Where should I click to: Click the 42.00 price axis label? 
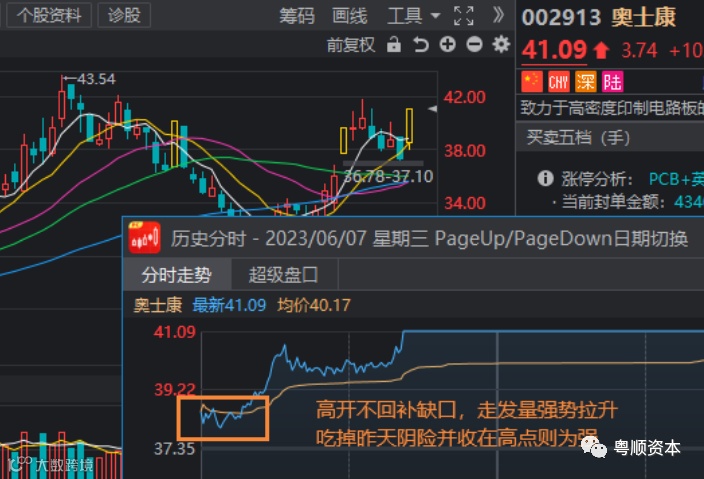click(x=465, y=97)
